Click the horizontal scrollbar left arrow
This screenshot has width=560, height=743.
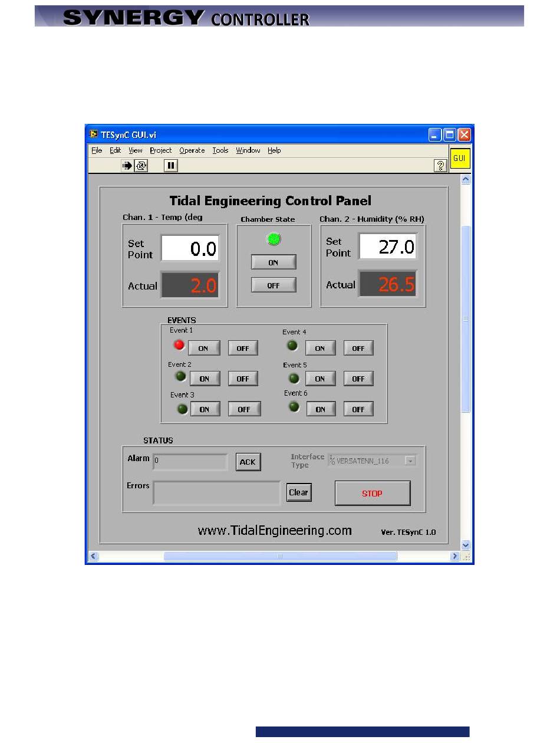tap(94, 556)
